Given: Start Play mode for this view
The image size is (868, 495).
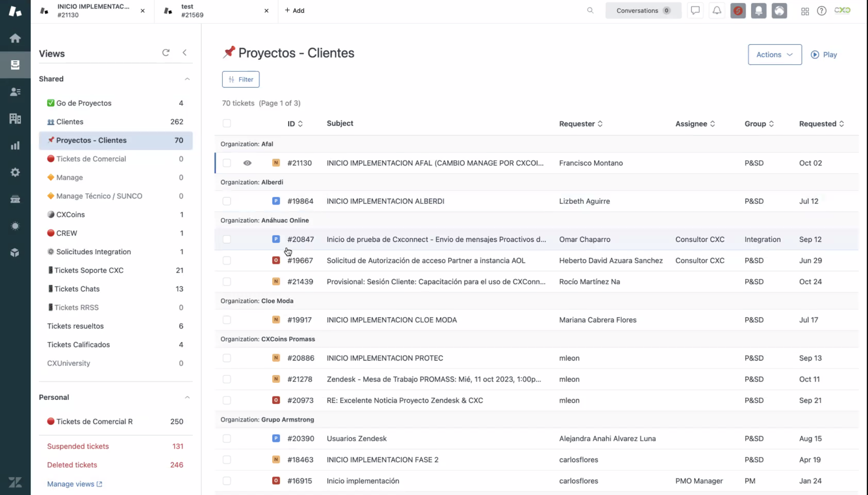Looking at the screenshot, I should point(824,55).
